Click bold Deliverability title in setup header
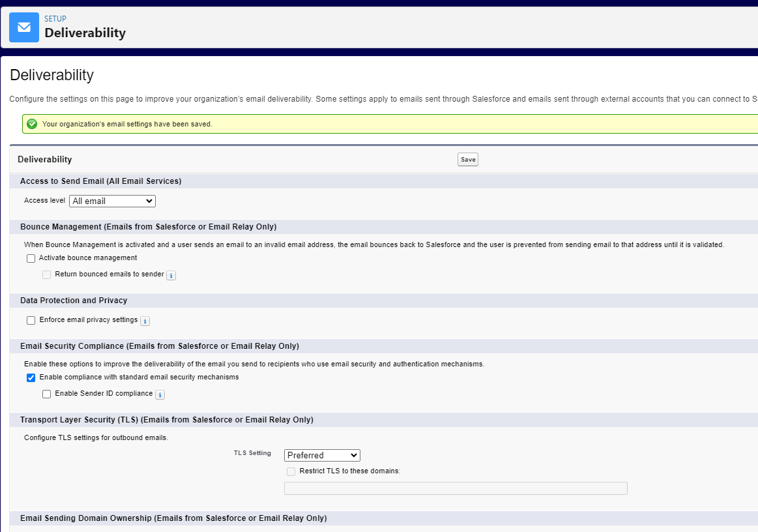Image resolution: width=758 pixels, height=532 pixels. point(85,33)
